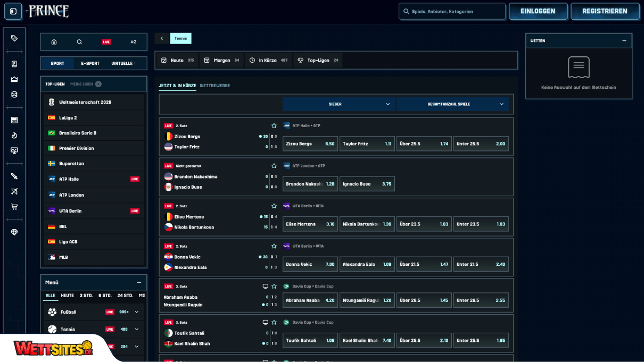Image resolution: width=644 pixels, height=362 pixels.
Task: Open ATP Halle league
Action: click(x=94, y=179)
